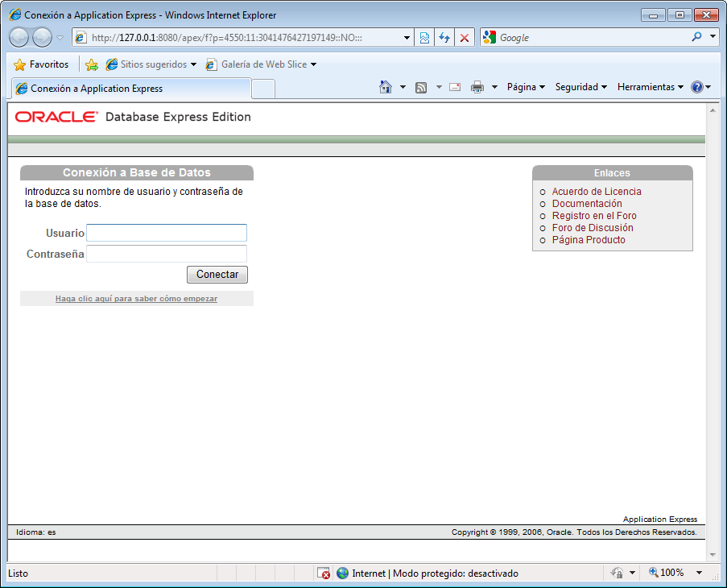The height and width of the screenshot is (588, 727).
Task: Click the Usuario input field
Action: pyautogui.click(x=167, y=233)
